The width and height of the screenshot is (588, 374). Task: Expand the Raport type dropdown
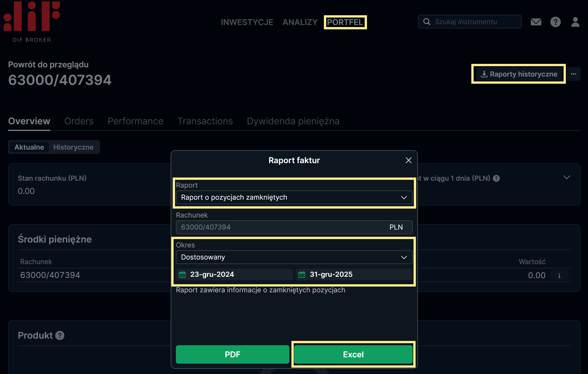click(294, 197)
